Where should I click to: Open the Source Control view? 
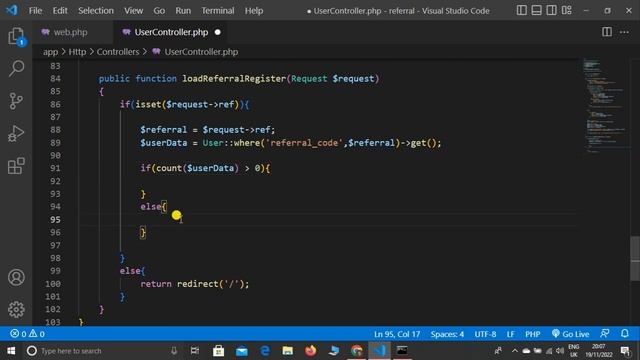[x=16, y=101]
